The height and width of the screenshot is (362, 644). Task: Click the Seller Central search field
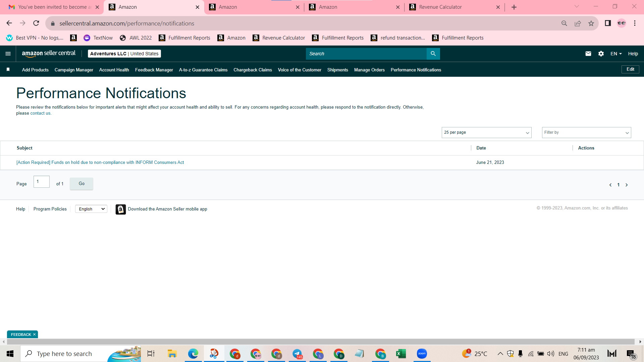tap(366, 54)
